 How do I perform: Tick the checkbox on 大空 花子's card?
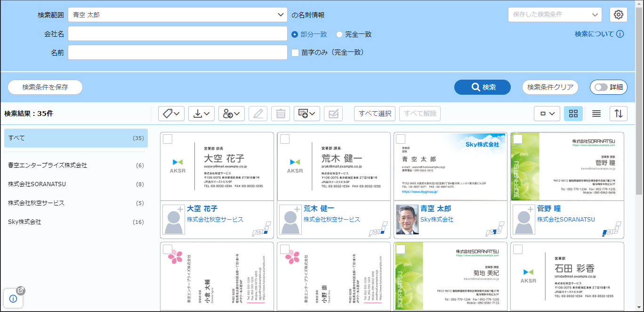167,139
